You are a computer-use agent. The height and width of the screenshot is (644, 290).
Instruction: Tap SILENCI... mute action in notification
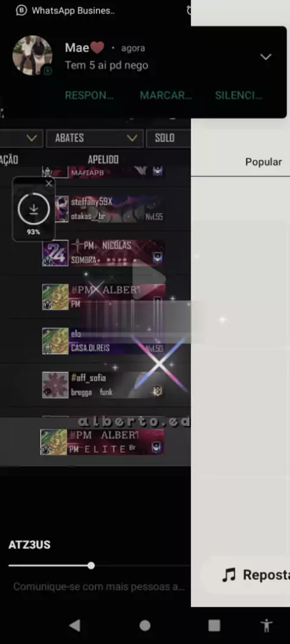[239, 95]
